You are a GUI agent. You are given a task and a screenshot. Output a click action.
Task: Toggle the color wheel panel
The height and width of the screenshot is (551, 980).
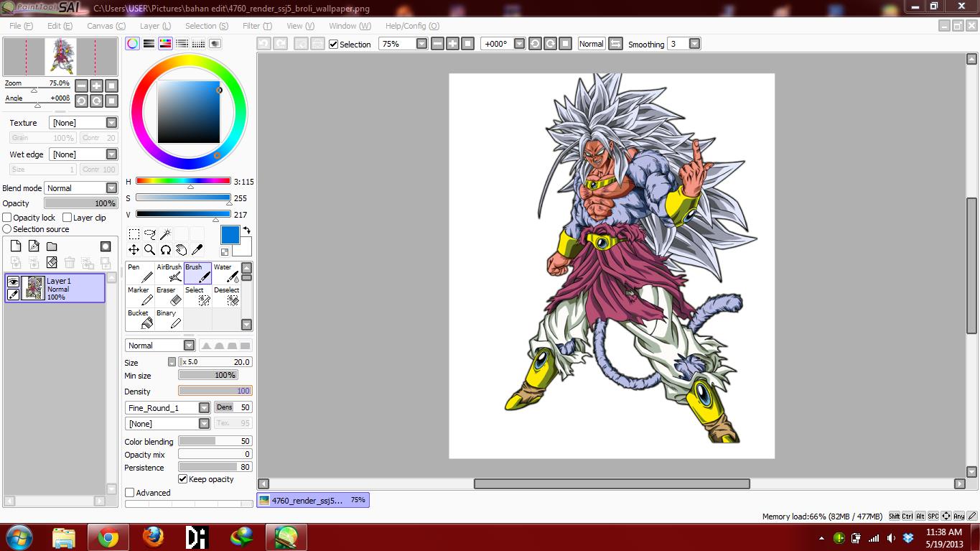tap(132, 44)
